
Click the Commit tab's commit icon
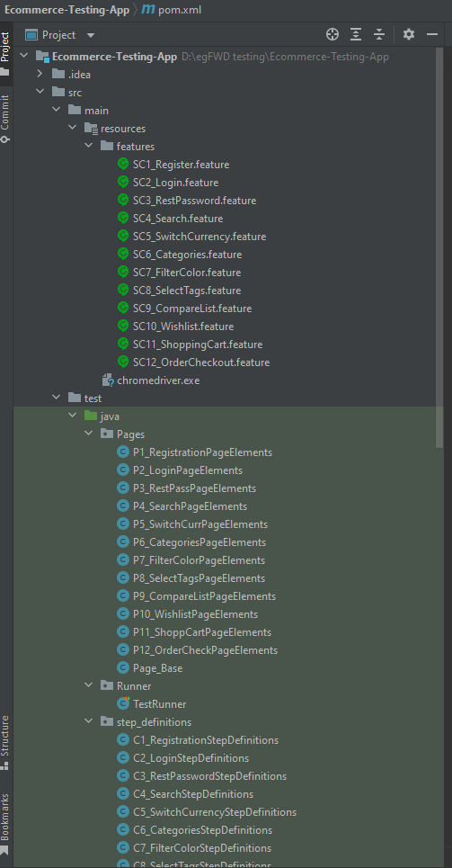5,139
